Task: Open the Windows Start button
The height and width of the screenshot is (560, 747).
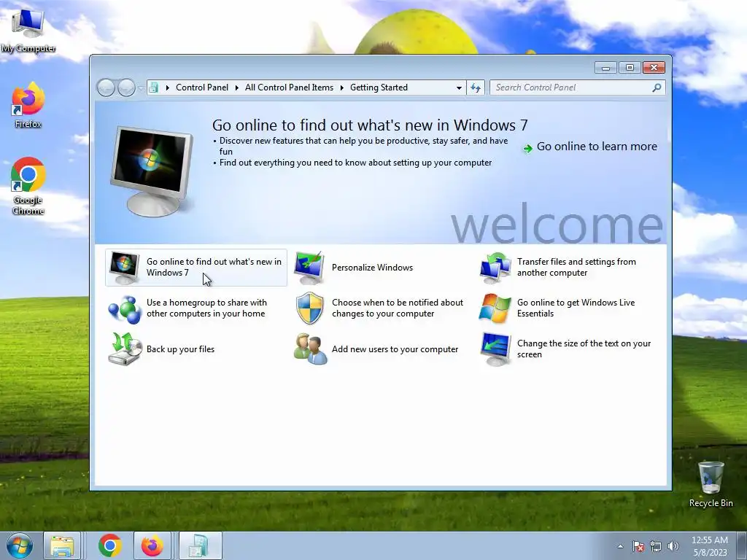Action: click(20, 545)
